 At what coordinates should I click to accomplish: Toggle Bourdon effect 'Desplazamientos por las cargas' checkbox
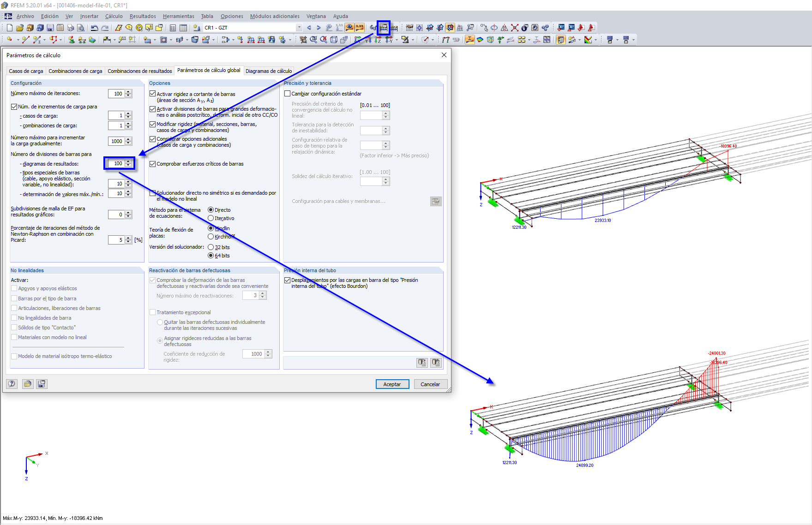point(287,280)
